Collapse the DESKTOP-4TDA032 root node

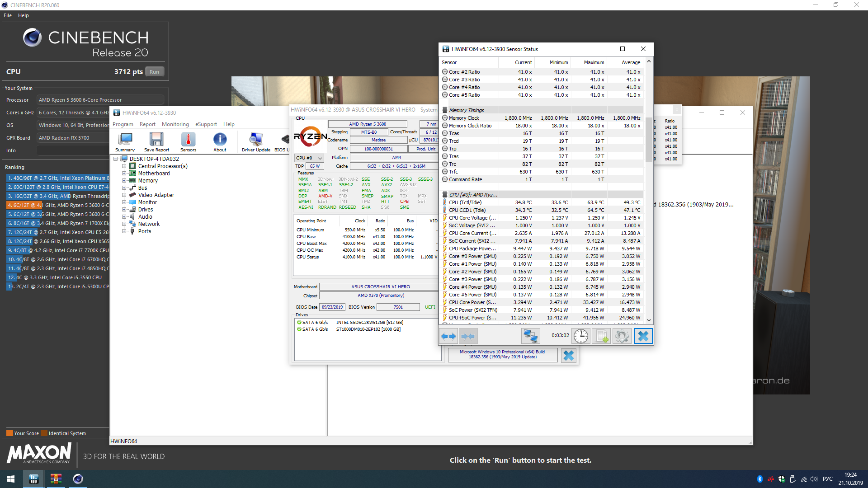[x=116, y=159]
